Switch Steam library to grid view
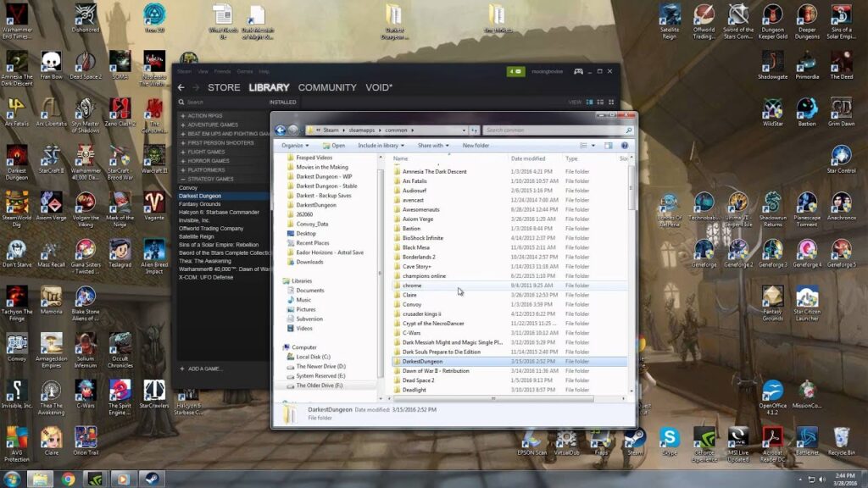 611,103
